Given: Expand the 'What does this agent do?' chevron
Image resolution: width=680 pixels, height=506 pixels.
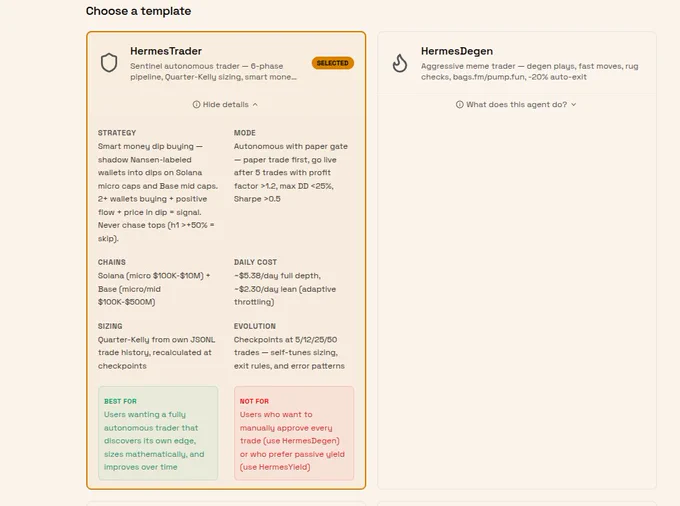Looking at the screenshot, I should click(x=574, y=104).
